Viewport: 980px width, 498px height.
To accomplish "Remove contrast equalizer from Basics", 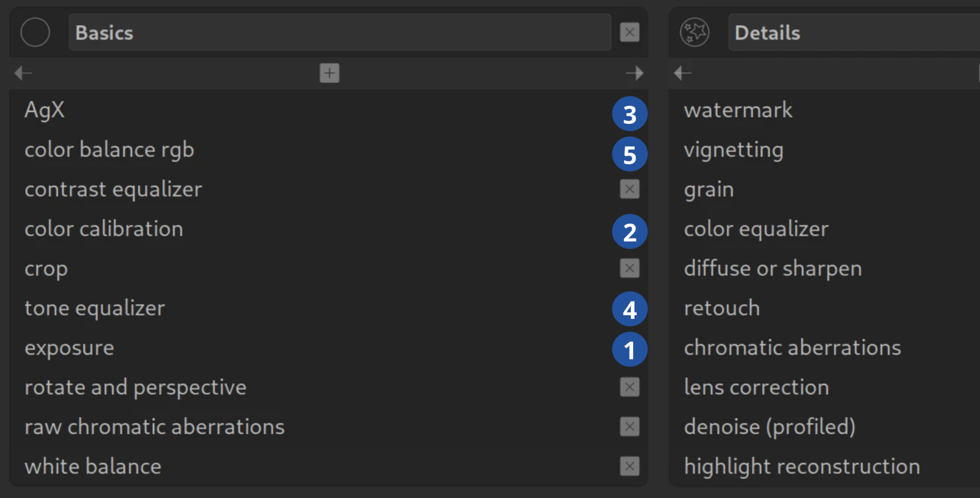I will point(630,189).
